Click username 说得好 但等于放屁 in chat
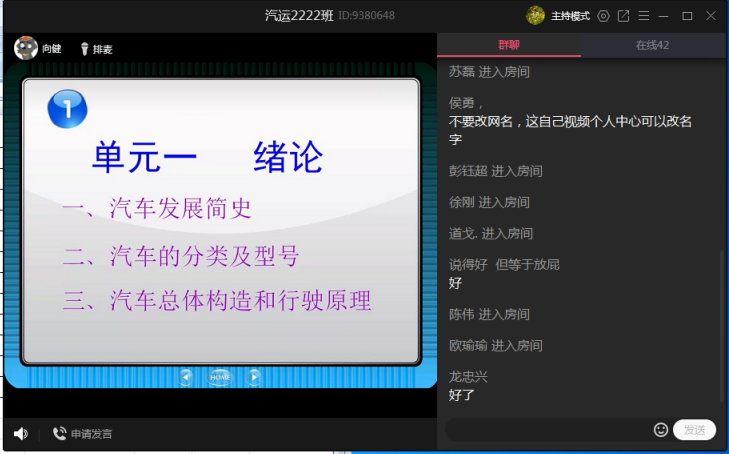Screen dimensions: 729x454 [x=504, y=265]
